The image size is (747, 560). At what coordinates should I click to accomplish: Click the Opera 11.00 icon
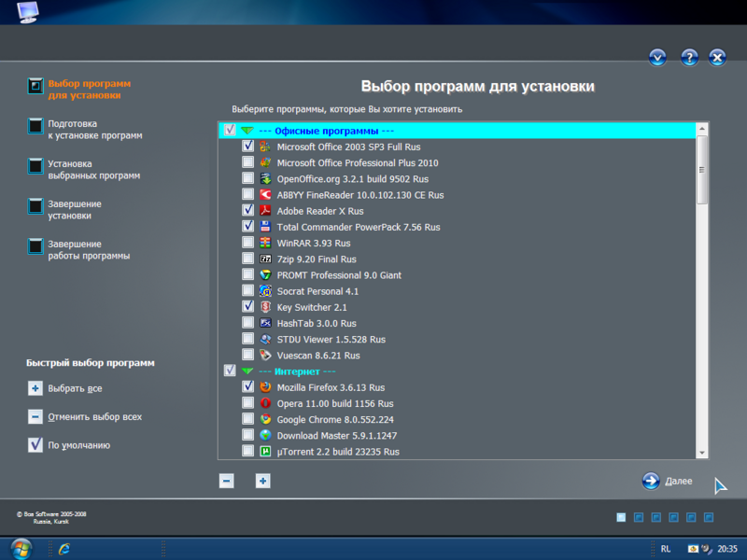pyautogui.click(x=265, y=403)
